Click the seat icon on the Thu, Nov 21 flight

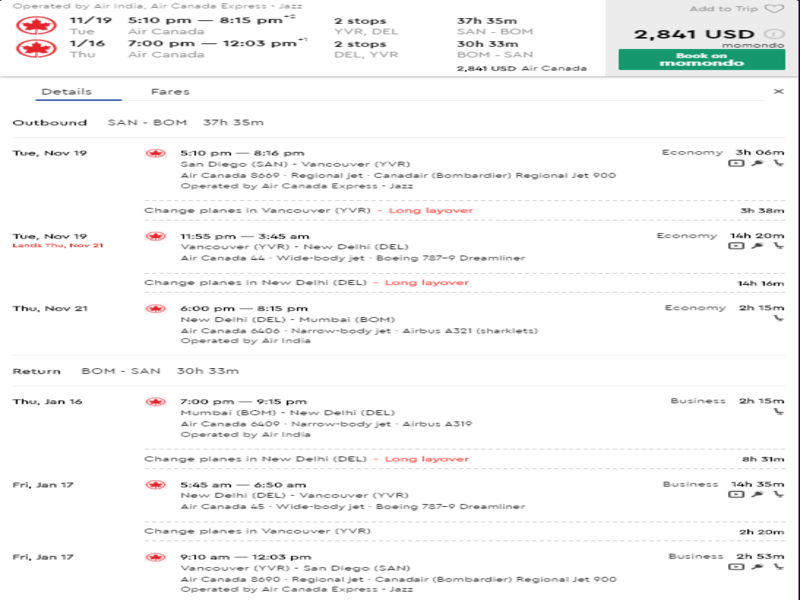click(x=779, y=318)
